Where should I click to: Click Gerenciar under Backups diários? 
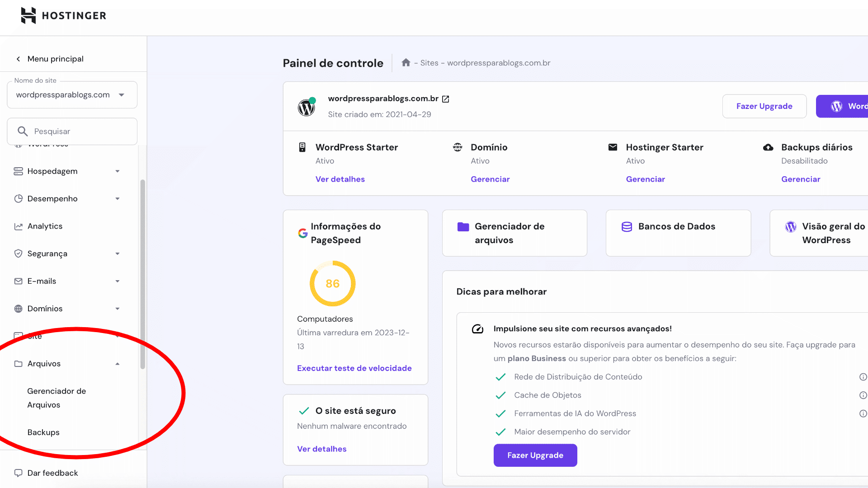tap(801, 179)
